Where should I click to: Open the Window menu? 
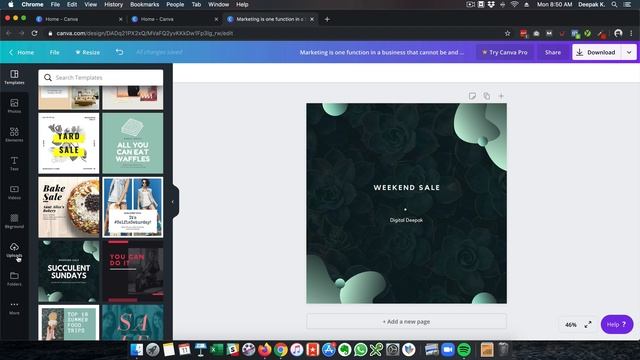[218, 4]
